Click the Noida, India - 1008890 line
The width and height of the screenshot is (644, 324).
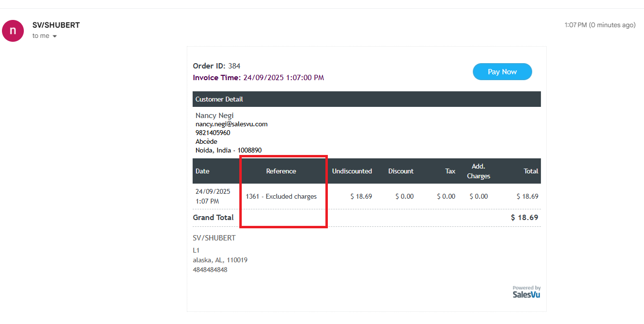point(229,151)
